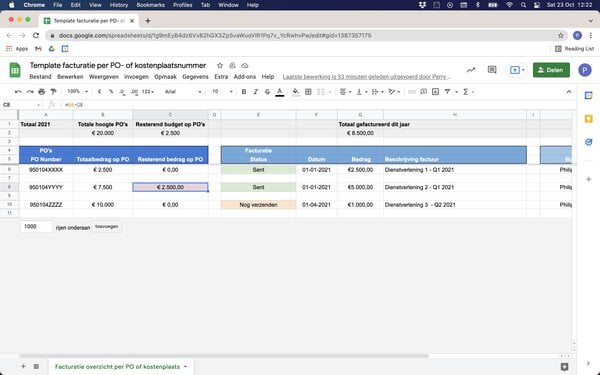The image size is (600, 375).
Task: Undo the last action
Action: (18, 92)
